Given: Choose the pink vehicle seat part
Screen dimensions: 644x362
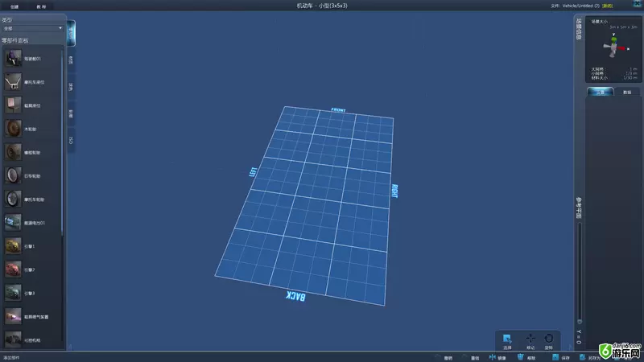Looking at the screenshot, I should pyautogui.click(x=13, y=105).
